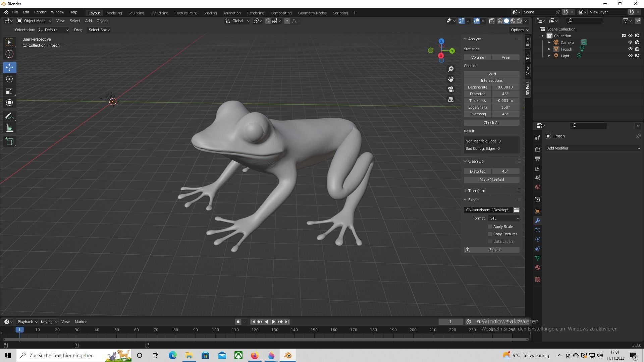Open Blender from Windows taskbar

tap(288, 355)
